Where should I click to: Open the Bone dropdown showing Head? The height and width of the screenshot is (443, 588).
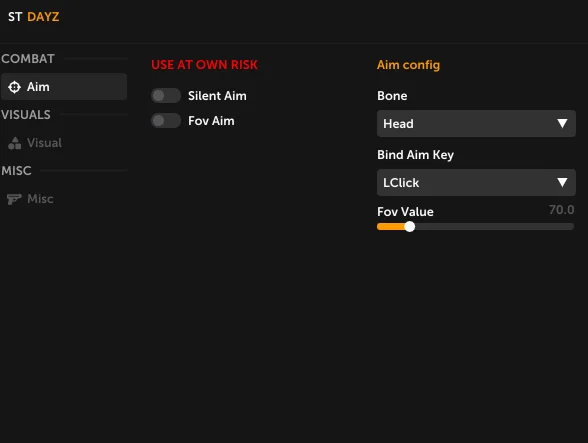[476, 123]
